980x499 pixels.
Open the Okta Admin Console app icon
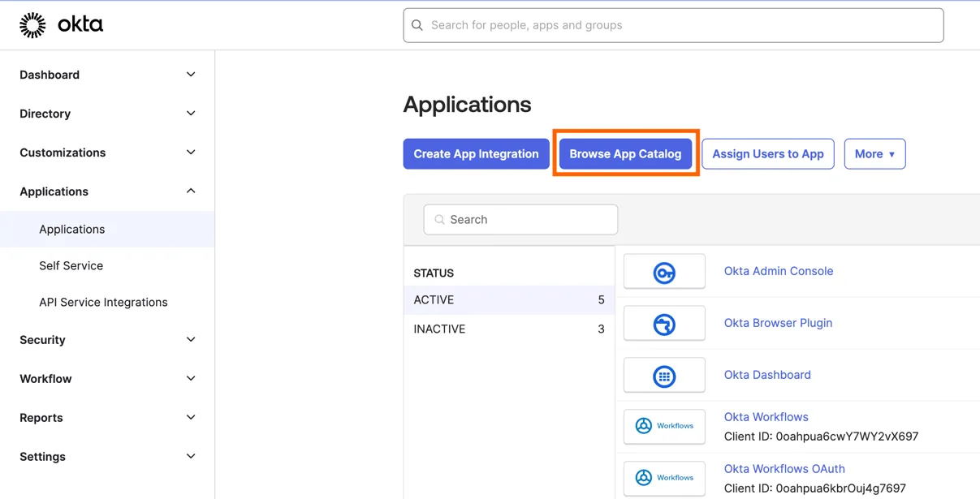click(664, 272)
